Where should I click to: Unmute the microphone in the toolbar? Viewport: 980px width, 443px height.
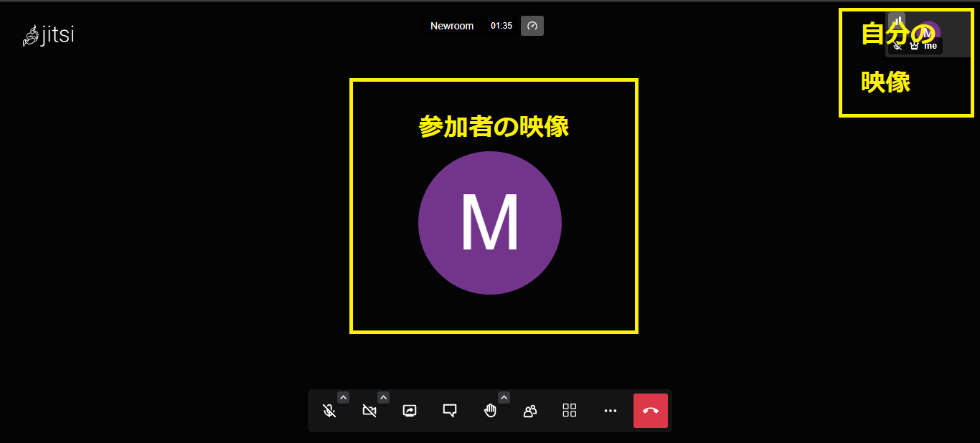tap(329, 411)
